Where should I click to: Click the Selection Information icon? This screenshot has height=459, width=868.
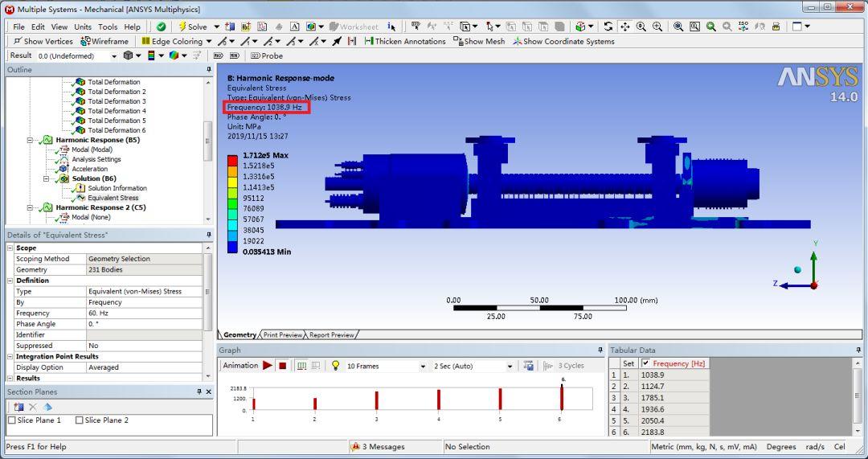click(392, 27)
